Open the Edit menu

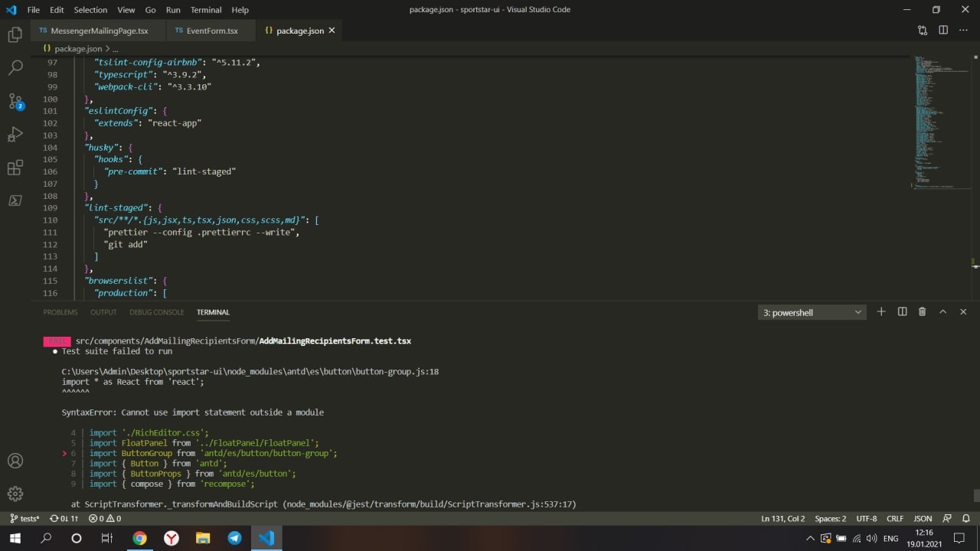57,10
